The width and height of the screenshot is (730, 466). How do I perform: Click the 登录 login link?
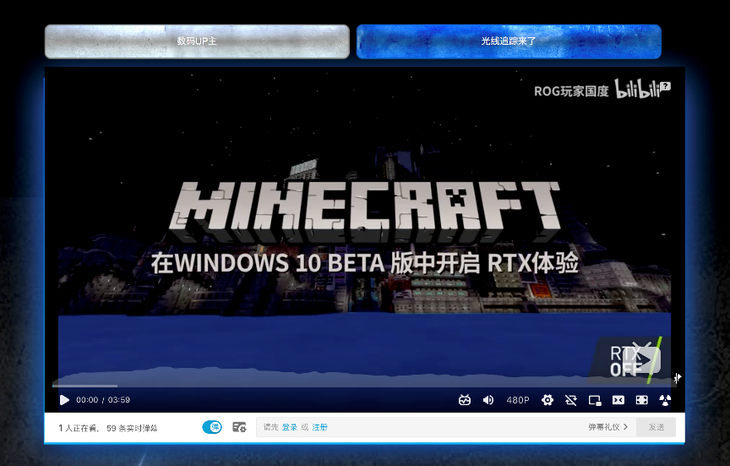pyautogui.click(x=290, y=427)
